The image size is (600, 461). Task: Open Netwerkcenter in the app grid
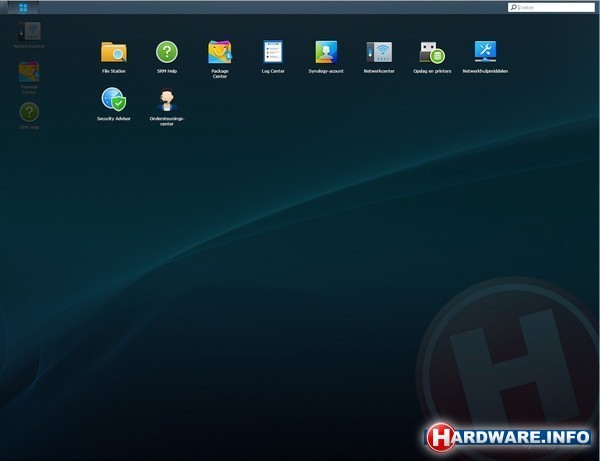pos(379,57)
